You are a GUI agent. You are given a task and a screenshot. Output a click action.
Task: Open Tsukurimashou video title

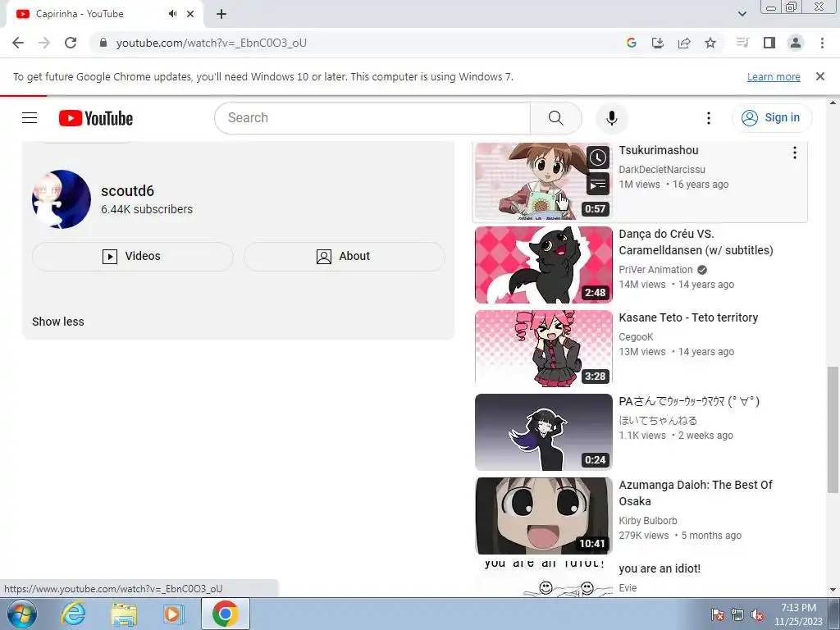pyautogui.click(x=659, y=150)
